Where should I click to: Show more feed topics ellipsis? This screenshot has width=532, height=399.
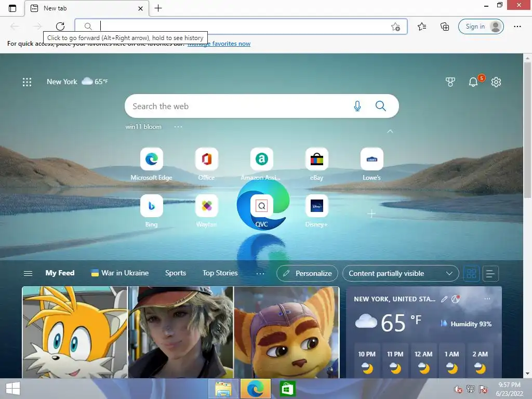(x=260, y=273)
